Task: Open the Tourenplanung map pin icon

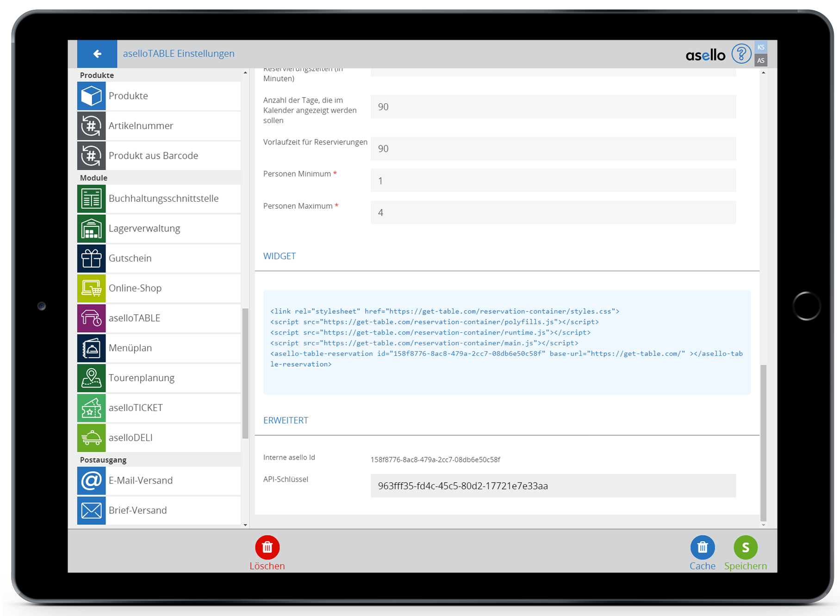Action: point(91,378)
